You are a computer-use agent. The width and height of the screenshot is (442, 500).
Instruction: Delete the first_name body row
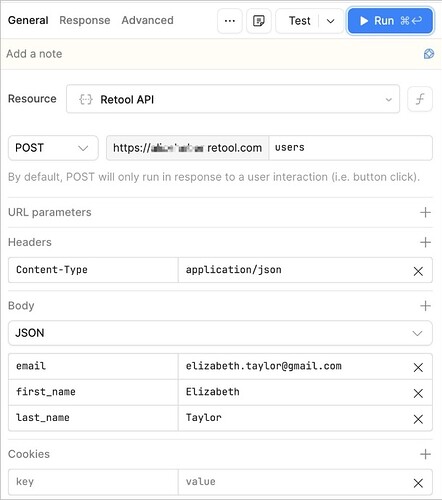tap(418, 393)
